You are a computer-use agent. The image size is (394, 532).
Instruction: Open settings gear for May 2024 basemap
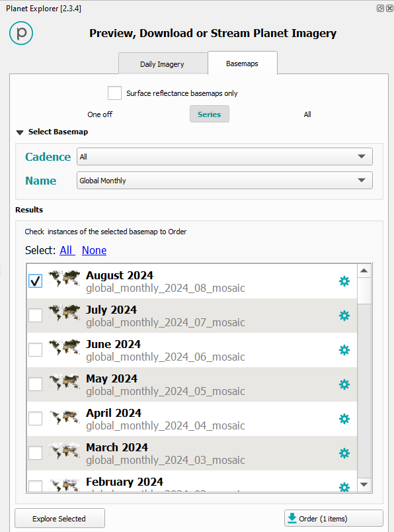point(344,384)
